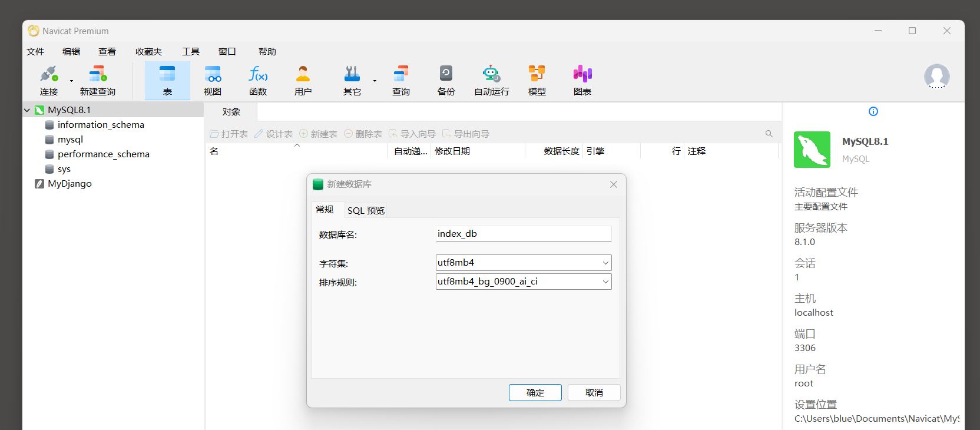Click 设计表 design table button
The height and width of the screenshot is (430, 980).
[274, 134]
